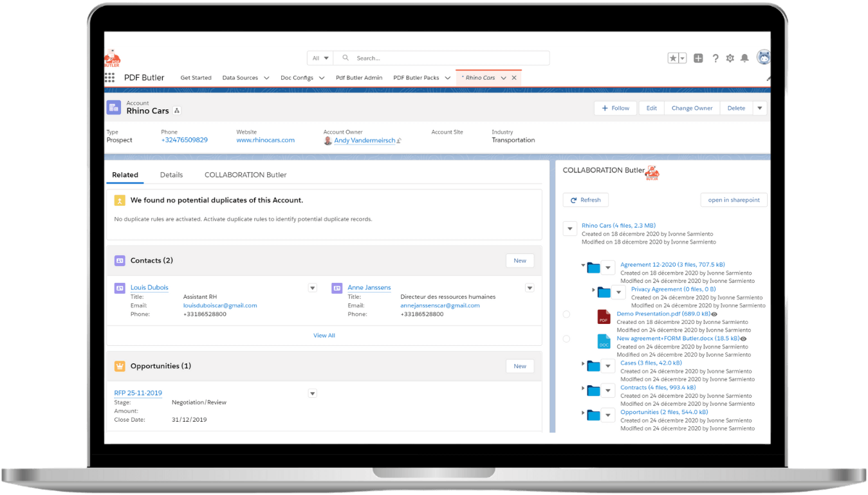The height and width of the screenshot is (495, 868).
Task: Click the open in sharepoint button
Action: (734, 200)
